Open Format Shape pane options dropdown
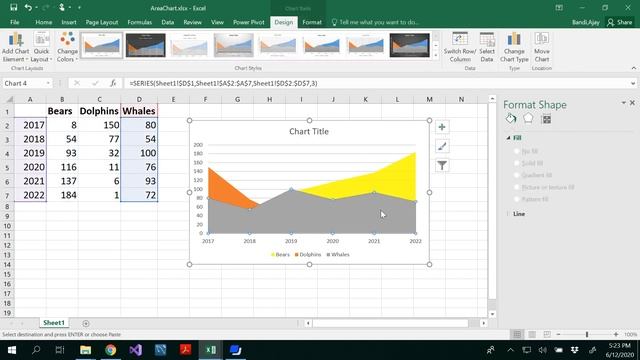Viewport: 640px width, 360px height. point(623,103)
